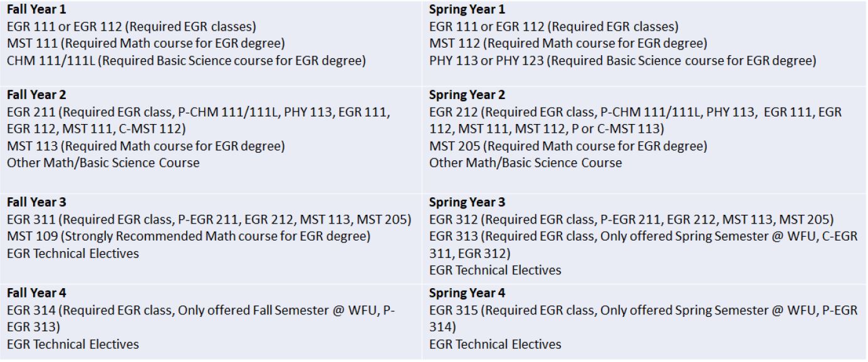Click the CHM 111/111L Basic Science line

pos(186,61)
